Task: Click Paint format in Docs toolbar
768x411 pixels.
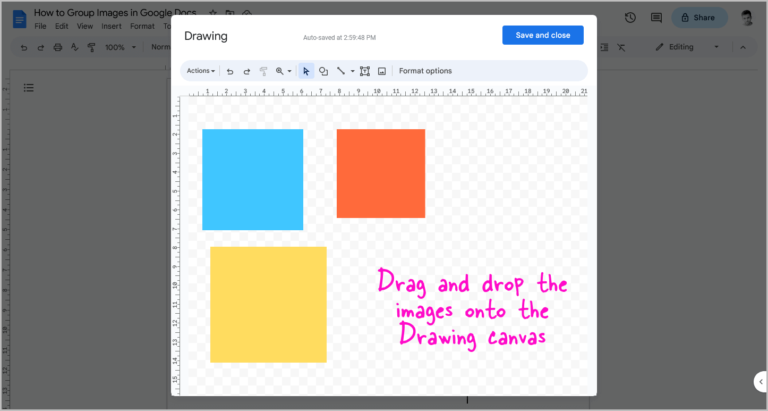Action: (x=91, y=48)
